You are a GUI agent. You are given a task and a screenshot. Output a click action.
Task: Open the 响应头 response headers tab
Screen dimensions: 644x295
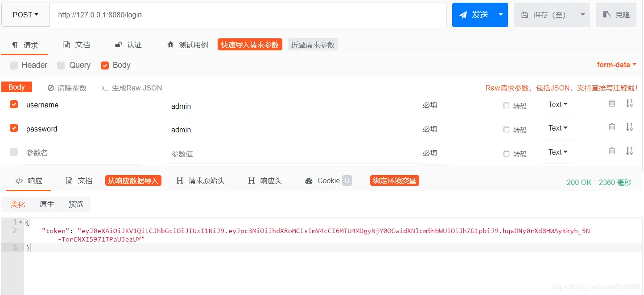click(x=265, y=180)
